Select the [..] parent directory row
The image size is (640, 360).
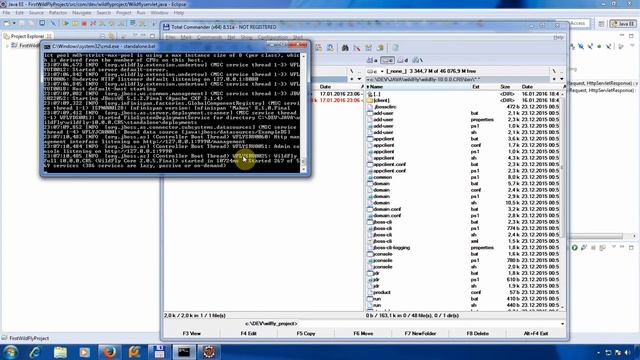[x=464, y=94]
